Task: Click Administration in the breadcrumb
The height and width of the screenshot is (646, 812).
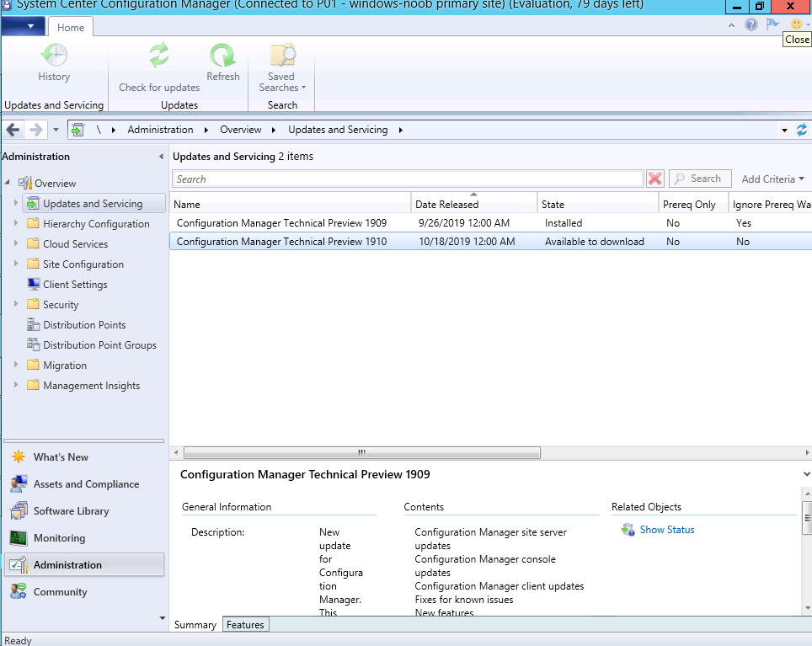Action: pyautogui.click(x=161, y=130)
